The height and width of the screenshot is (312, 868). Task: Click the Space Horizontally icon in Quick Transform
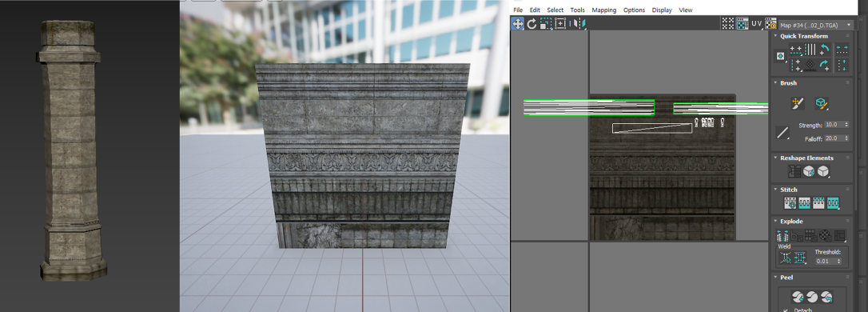coord(842,50)
